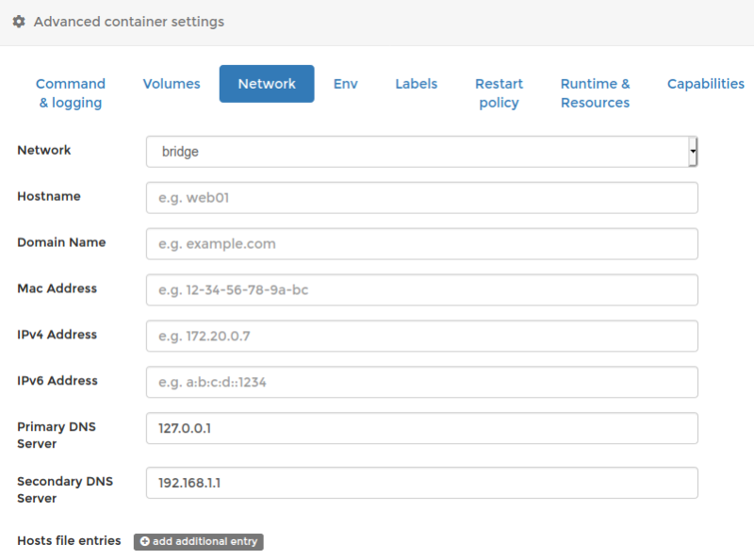Select the Mac Address text box
The height and width of the screenshot is (560, 754).
tap(421, 290)
